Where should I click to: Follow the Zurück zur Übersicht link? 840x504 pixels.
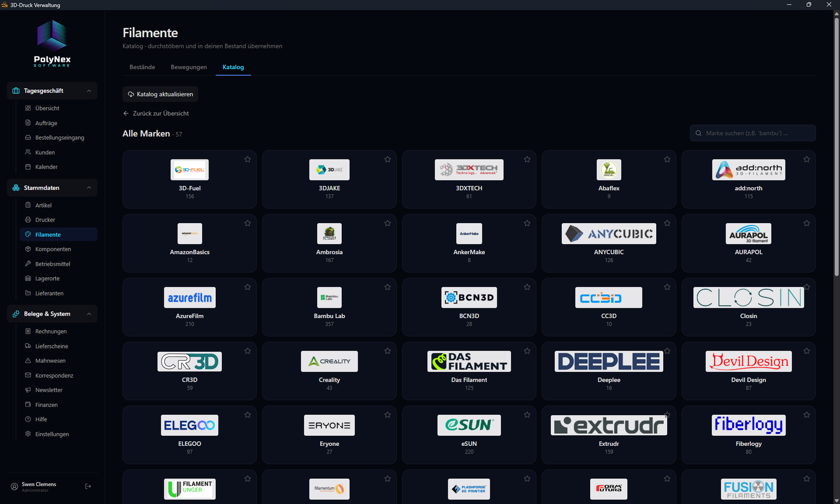[x=156, y=113]
